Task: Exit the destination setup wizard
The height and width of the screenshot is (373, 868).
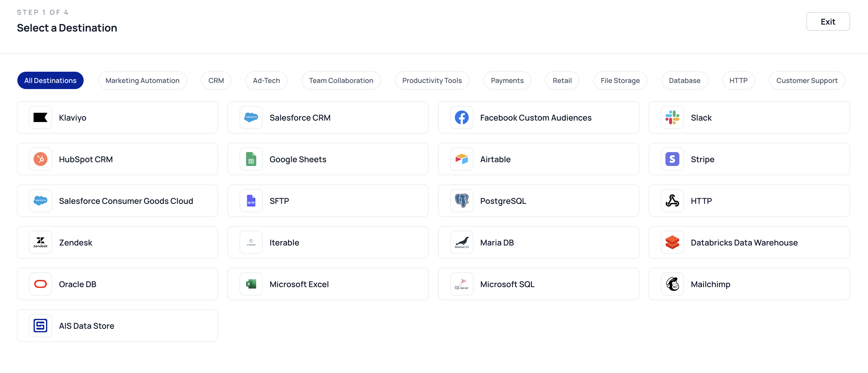Action: click(827, 22)
